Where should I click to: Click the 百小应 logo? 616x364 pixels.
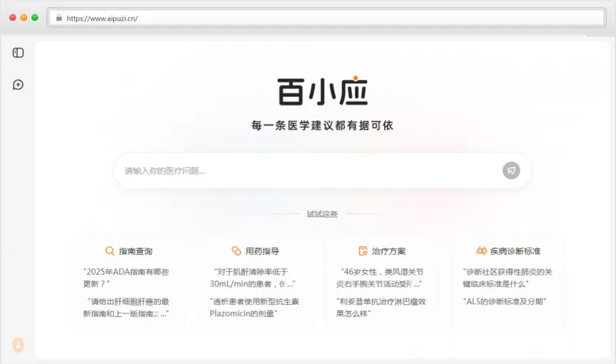pyautogui.click(x=323, y=91)
